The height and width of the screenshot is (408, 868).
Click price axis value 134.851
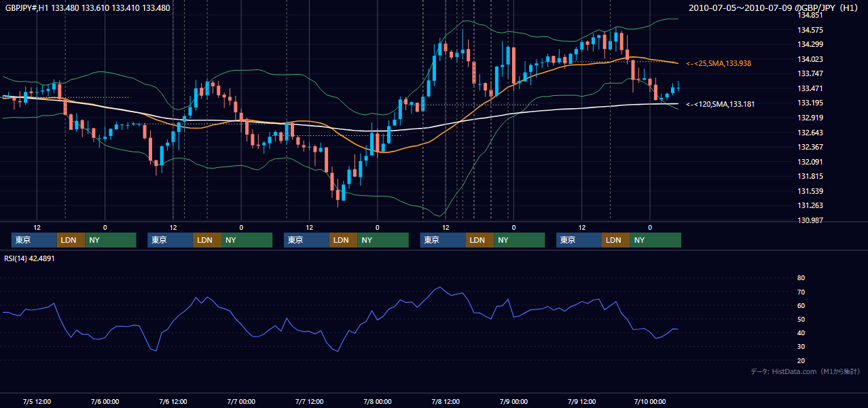(x=810, y=15)
